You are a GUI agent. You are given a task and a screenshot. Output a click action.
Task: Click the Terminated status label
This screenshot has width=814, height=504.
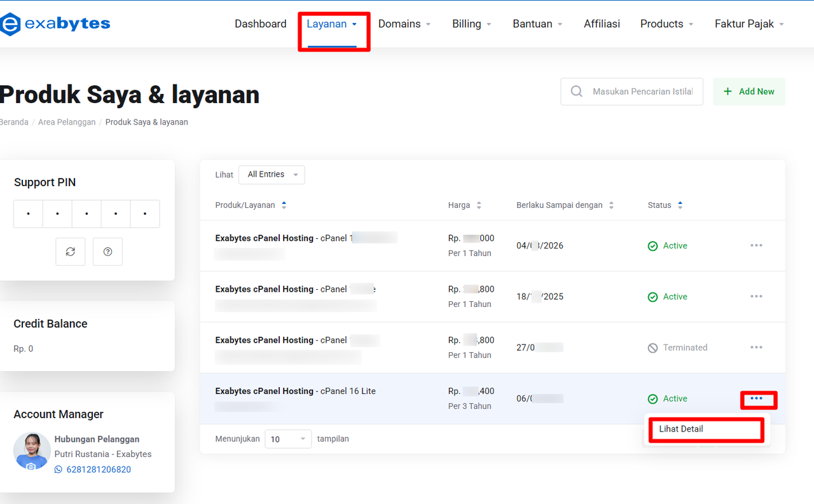click(685, 348)
